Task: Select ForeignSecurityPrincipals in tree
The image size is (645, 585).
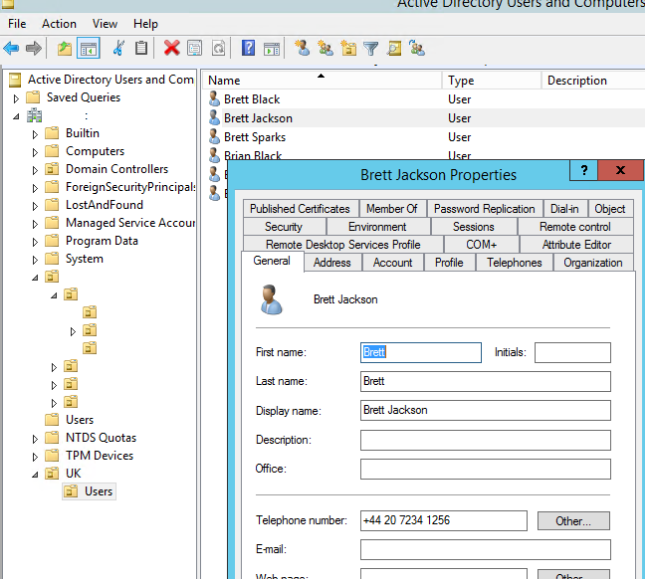Action: coord(130,187)
